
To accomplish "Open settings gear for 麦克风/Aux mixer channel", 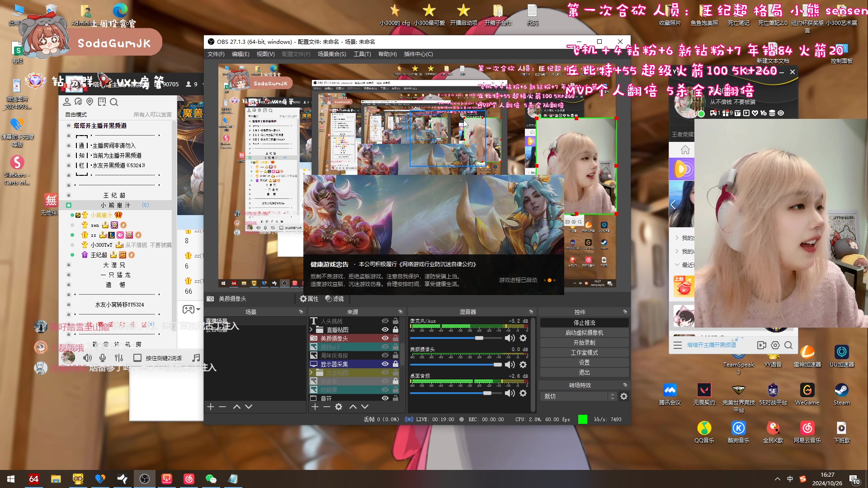I will [523, 338].
